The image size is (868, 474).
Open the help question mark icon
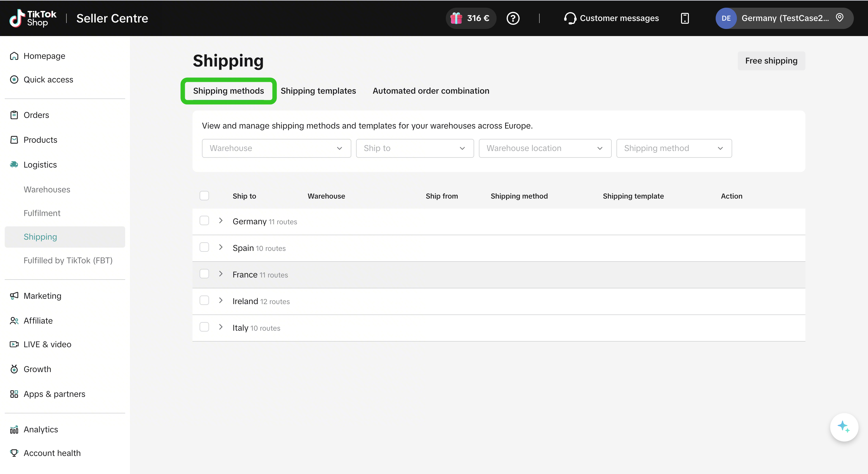513,18
